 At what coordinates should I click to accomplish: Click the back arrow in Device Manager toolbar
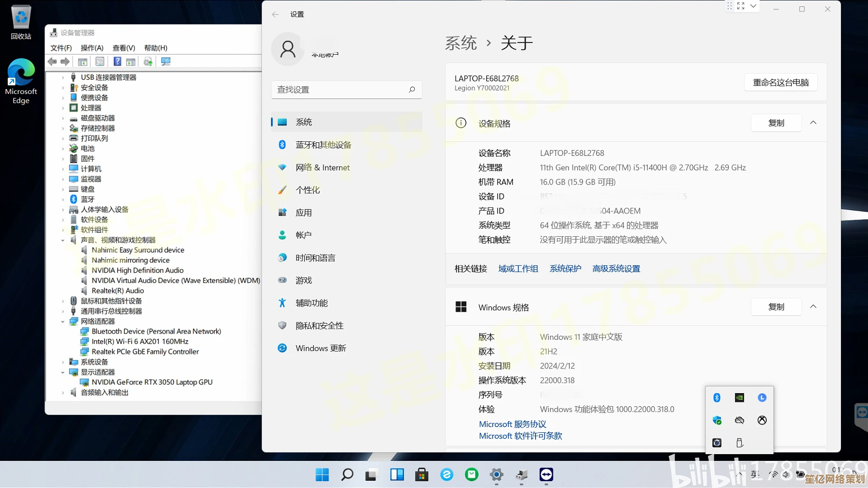click(52, 61)
